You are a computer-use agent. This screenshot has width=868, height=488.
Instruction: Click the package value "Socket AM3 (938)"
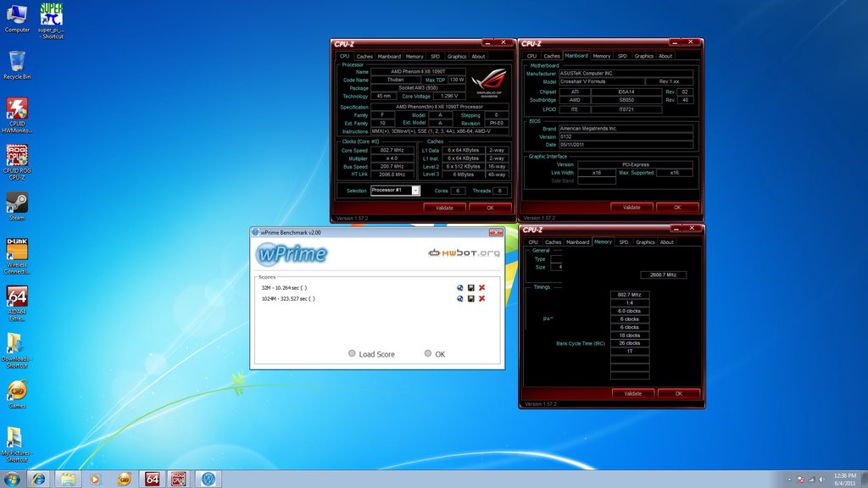(418, 88)
